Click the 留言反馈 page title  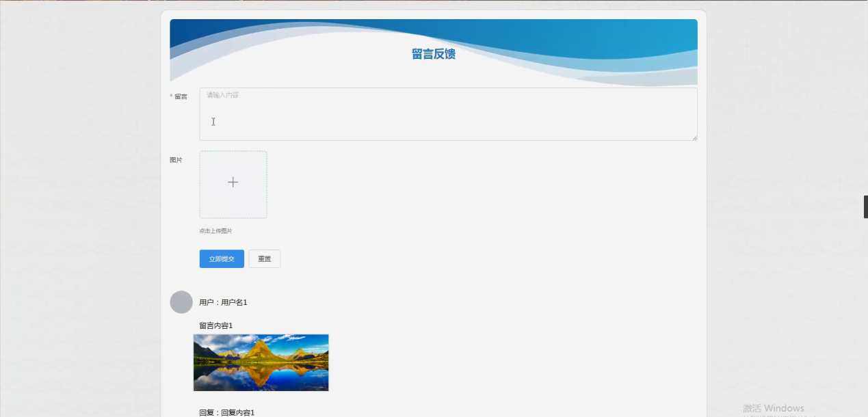433,54
